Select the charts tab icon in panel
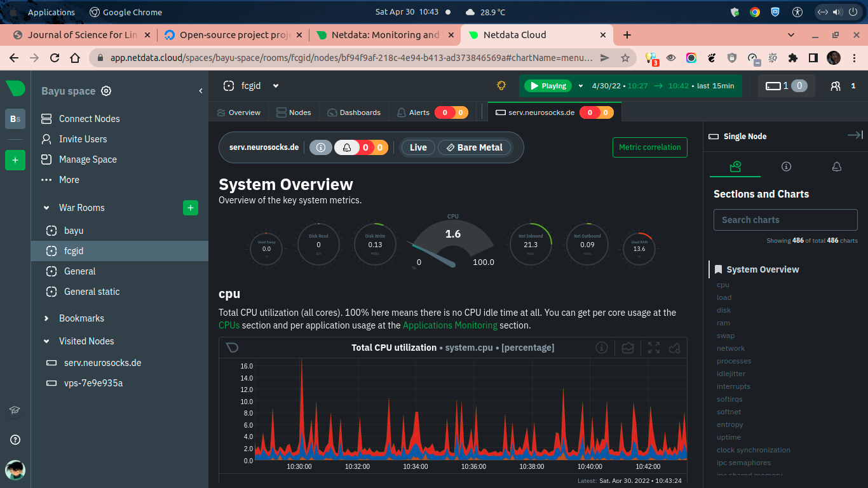868x488 pixels. coord(735,166)
